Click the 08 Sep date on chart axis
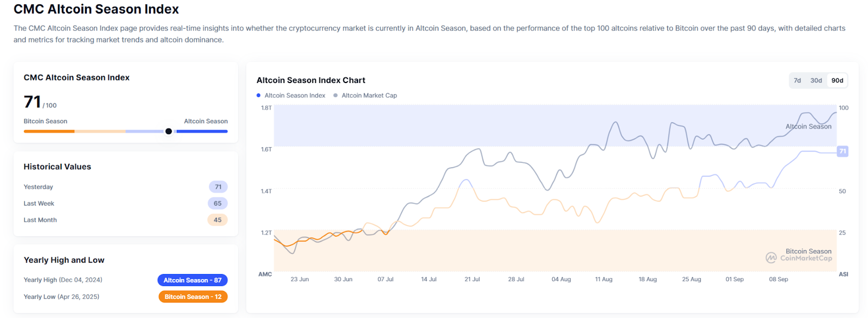The width and height of the screenshot is (868, 318). point(778,279)
